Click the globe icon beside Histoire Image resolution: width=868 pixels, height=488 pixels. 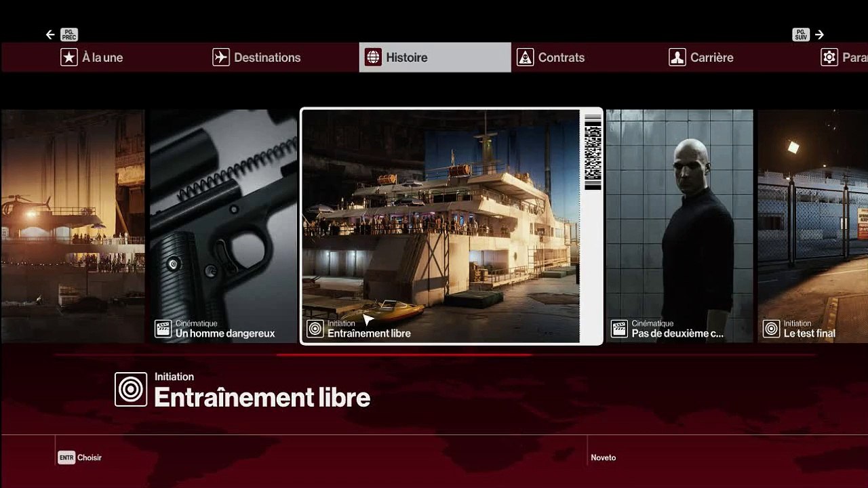373,58
